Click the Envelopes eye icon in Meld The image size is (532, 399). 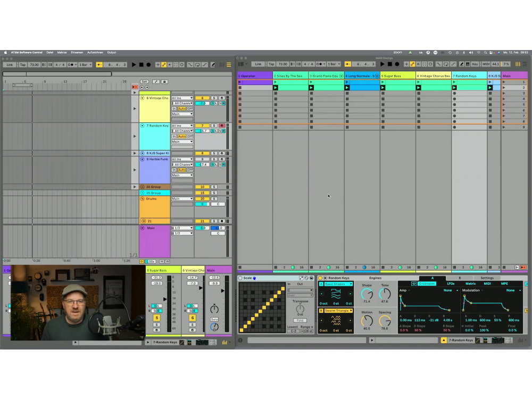(414, 284)
